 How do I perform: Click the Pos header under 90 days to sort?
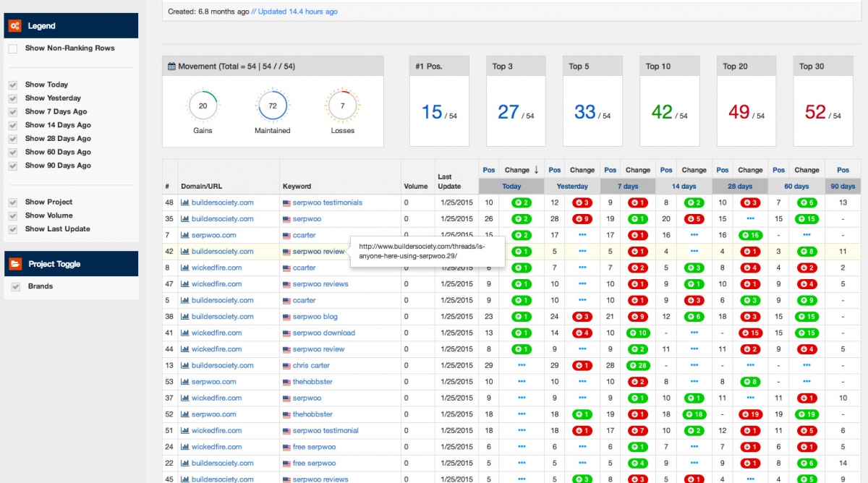tap(843, 169)
